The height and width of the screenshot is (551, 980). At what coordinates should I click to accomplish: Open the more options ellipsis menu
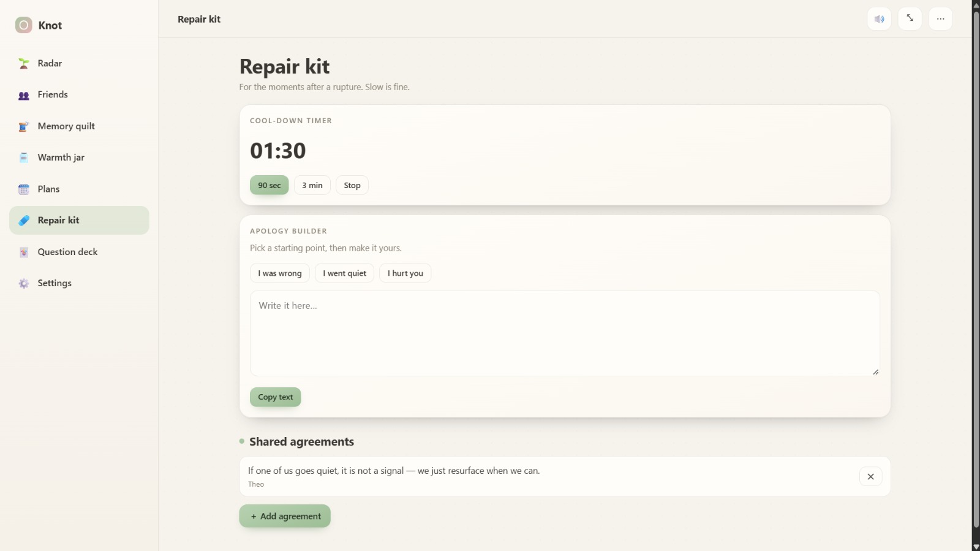941,19
